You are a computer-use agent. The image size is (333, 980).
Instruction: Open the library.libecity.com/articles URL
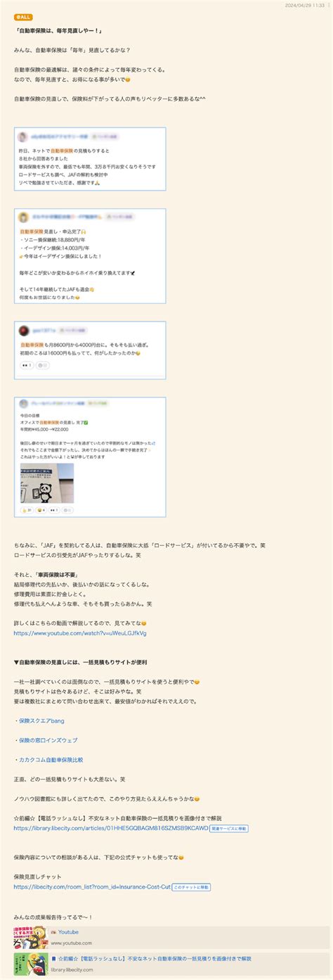tap(111, 828)
